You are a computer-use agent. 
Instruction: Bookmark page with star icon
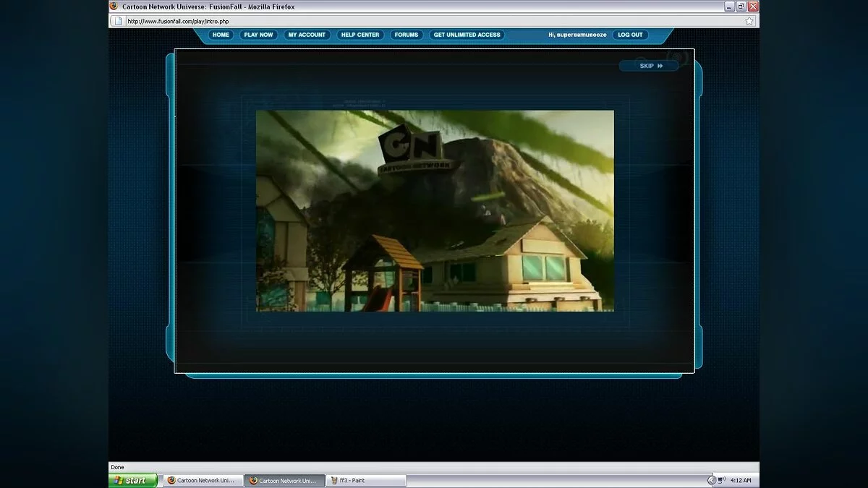pos(749,21)
